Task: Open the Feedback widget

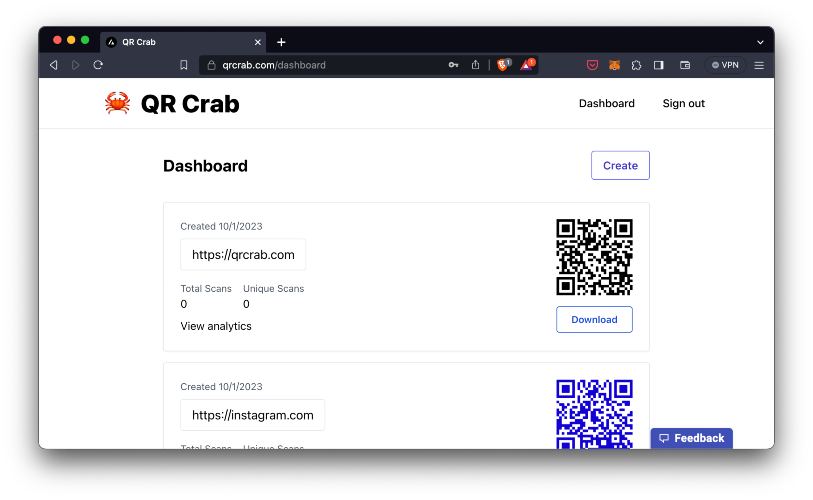Action: (692, 438)
